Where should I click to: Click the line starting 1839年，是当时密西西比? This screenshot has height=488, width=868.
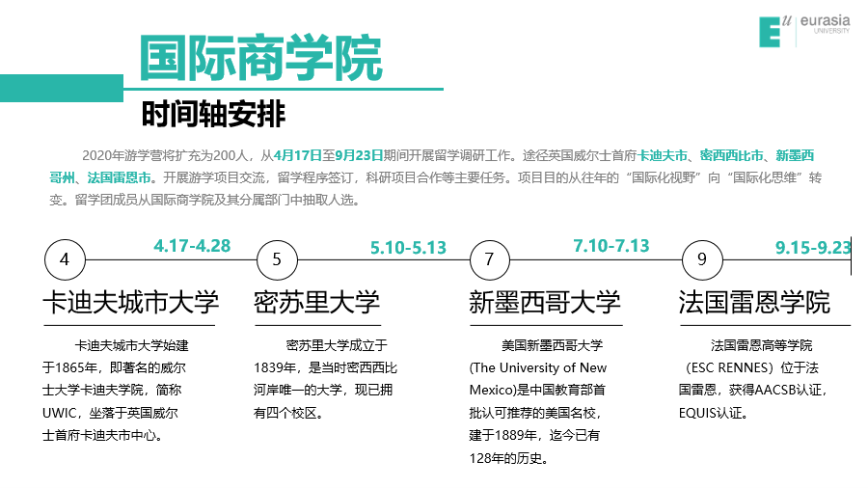326,368
